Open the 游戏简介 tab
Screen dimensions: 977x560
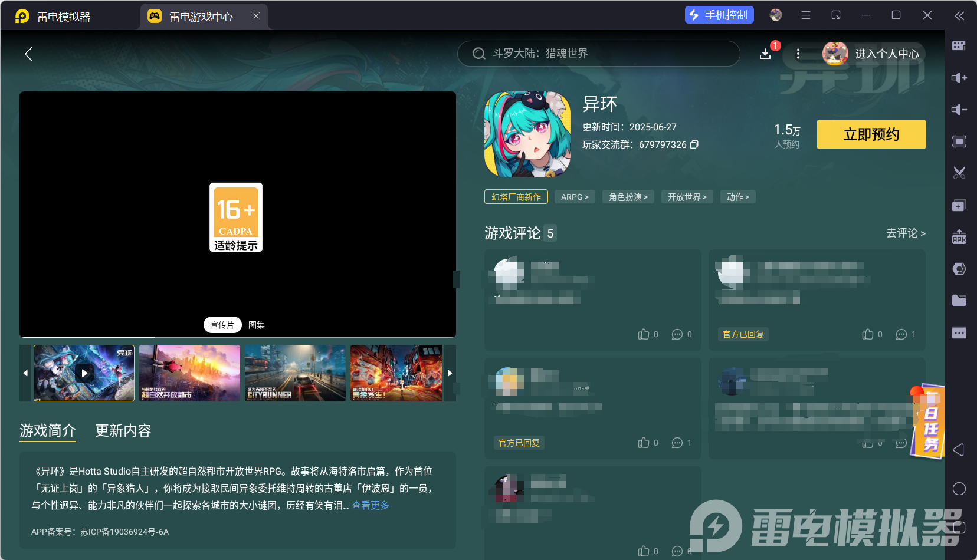pos(48,431)
